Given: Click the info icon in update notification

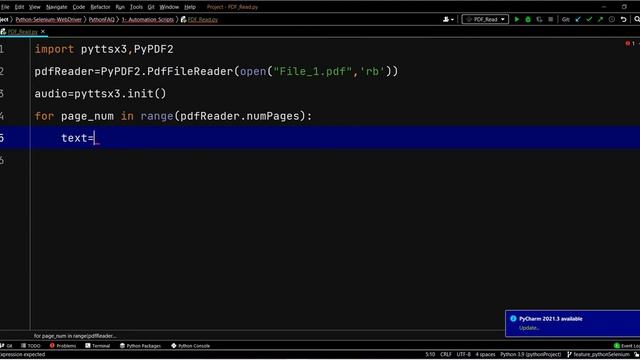Looking at the screenshot, I should 513,318.
